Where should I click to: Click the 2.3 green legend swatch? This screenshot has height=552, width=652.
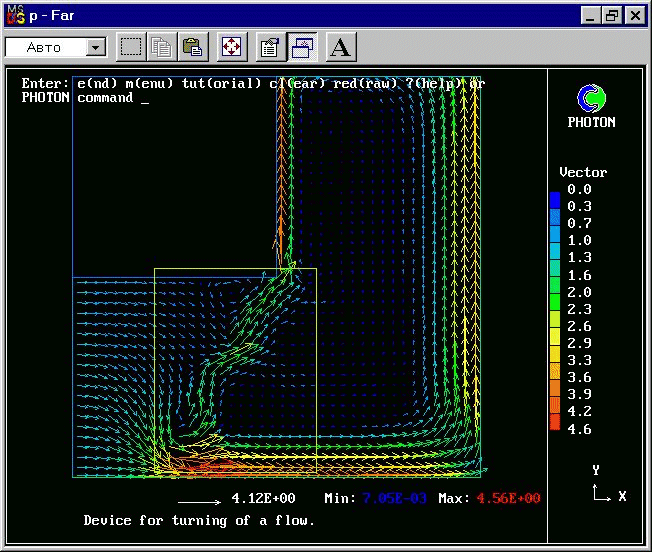click(x=555, y=302)
